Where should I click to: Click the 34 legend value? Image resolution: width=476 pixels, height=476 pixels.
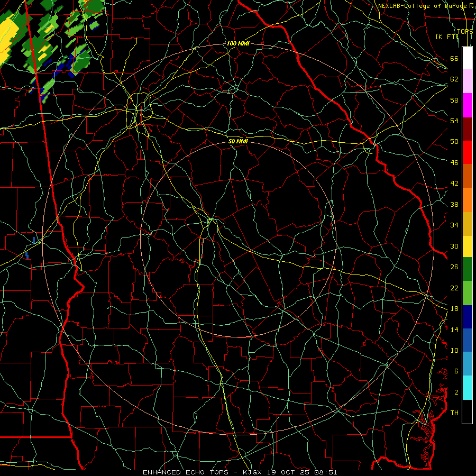coord(454,225)
